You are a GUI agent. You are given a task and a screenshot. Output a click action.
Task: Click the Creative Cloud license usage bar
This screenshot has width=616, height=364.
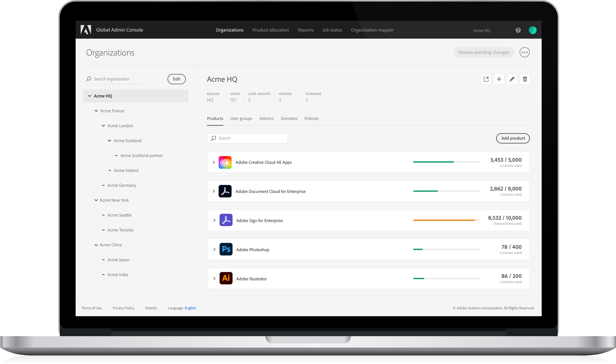pos(447,162)
